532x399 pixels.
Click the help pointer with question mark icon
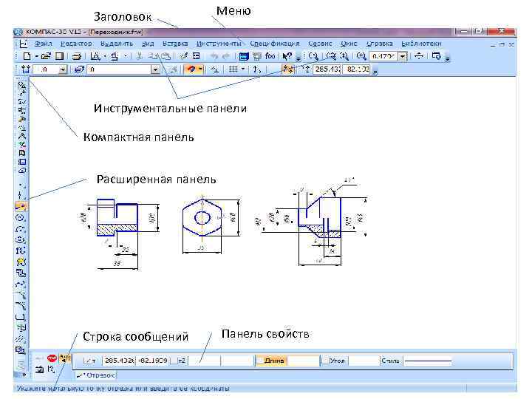[287, 56]
